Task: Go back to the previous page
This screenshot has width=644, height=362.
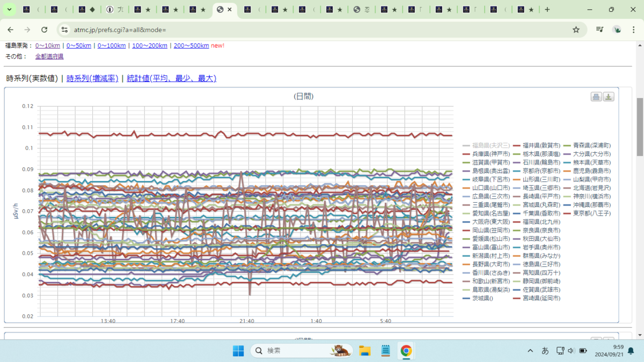Action: 11,30
